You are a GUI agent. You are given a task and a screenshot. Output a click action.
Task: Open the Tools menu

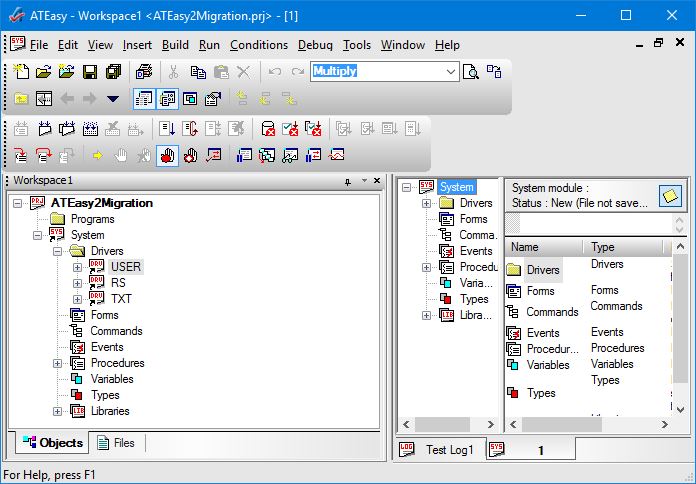356,45
